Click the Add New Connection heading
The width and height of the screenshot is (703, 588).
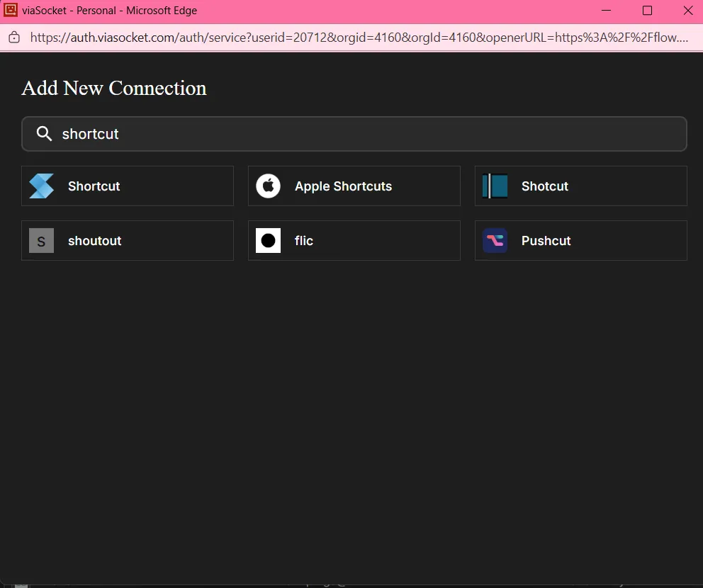[114, 88]
